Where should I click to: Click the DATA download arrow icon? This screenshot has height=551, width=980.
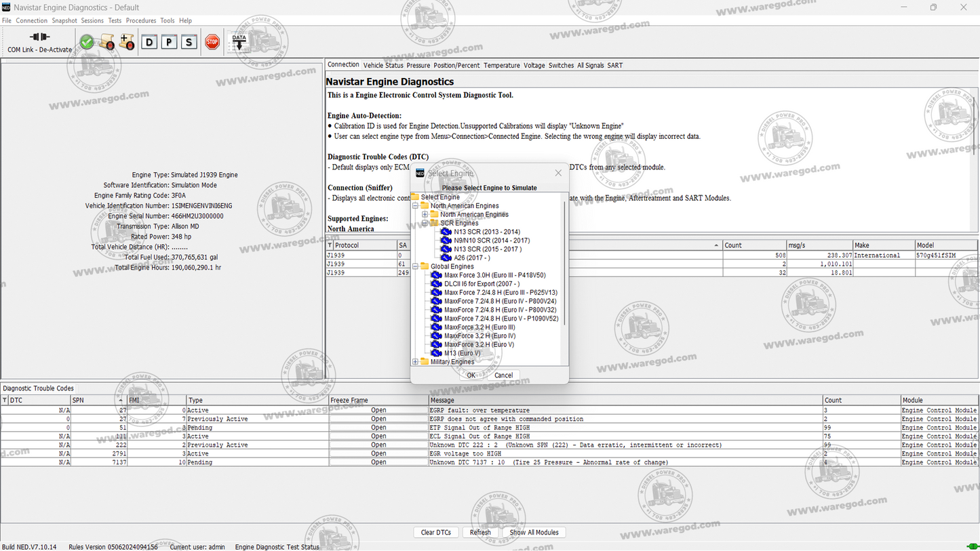point(239,42)
